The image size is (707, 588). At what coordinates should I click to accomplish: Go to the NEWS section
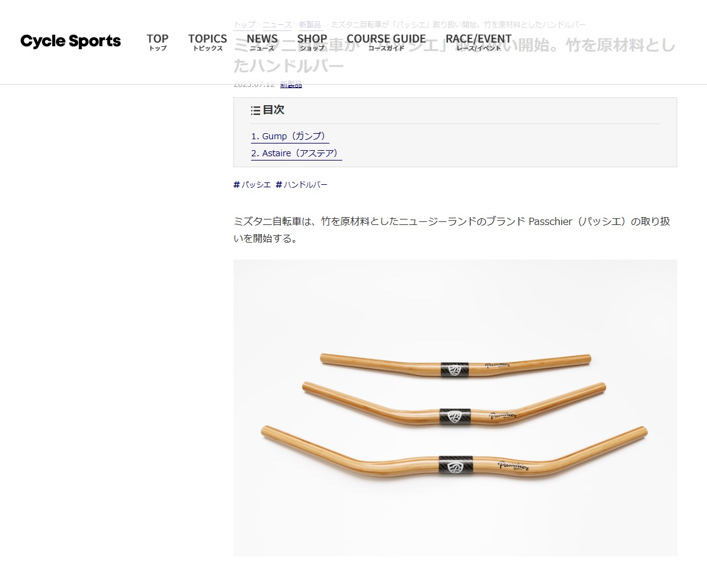[x=262, y=42]
